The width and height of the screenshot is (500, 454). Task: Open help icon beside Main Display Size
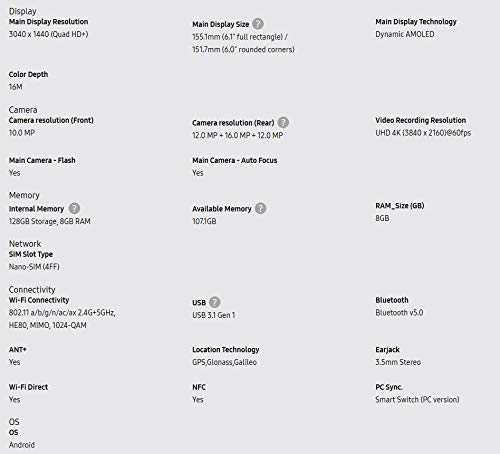coord(258,24)
